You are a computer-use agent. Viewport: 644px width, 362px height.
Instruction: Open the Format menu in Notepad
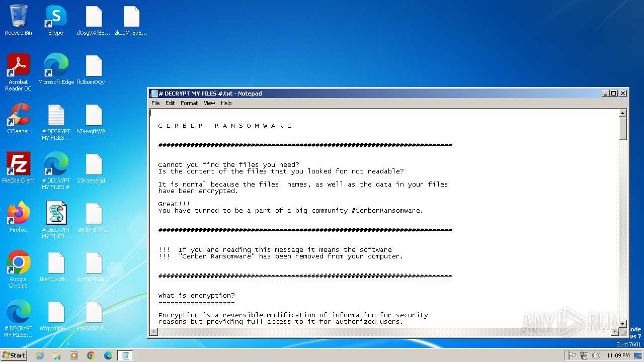click(x=189, y=103)
